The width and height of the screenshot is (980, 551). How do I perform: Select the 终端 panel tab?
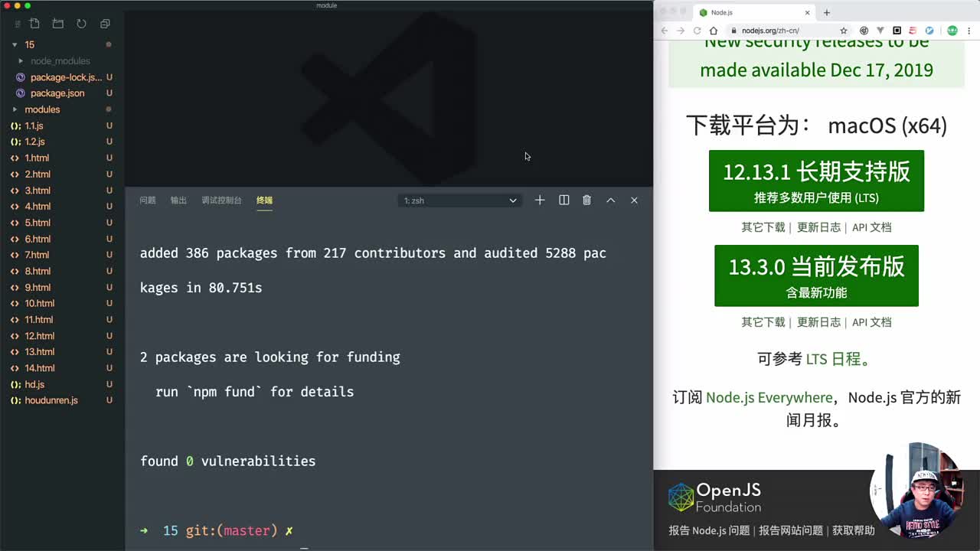264,200
